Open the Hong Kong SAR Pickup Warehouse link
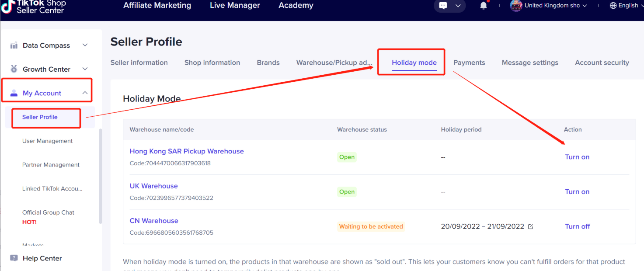 (187, 151)
